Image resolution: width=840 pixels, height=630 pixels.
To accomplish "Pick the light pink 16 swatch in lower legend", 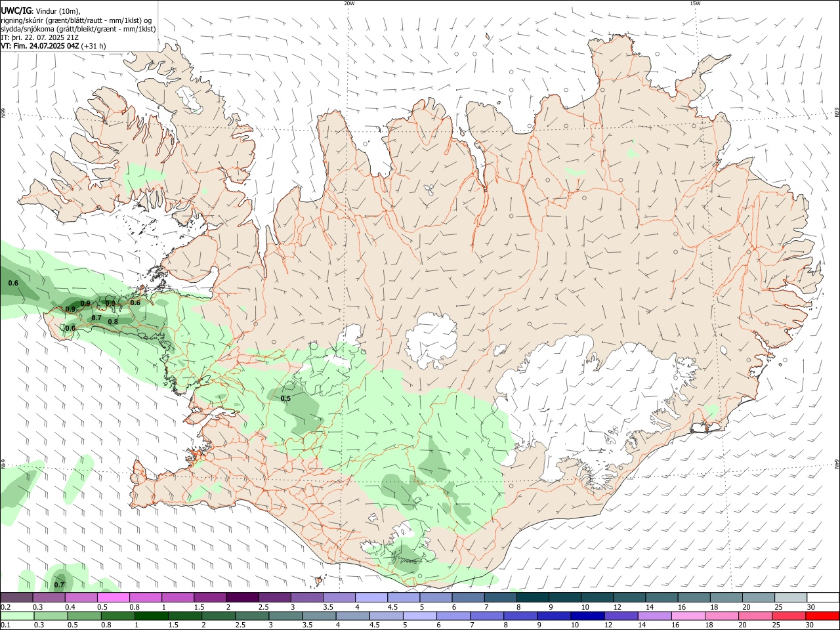I will click(688, 616).
